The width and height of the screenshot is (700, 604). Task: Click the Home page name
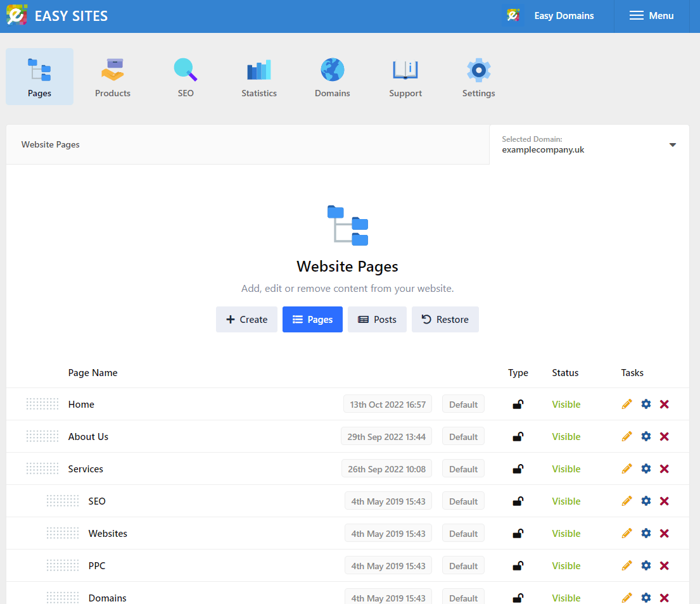(x=81, y=404)
